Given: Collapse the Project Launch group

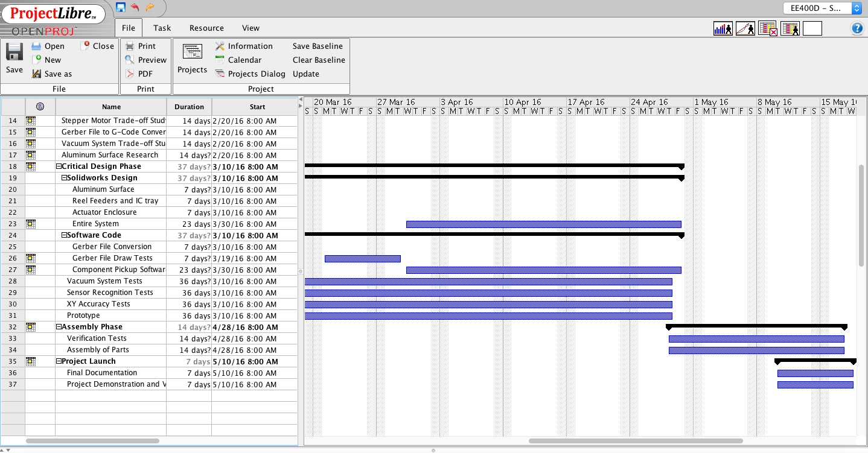Looking at the screenshot, I should pyautogui.click(x=59, y=361).
